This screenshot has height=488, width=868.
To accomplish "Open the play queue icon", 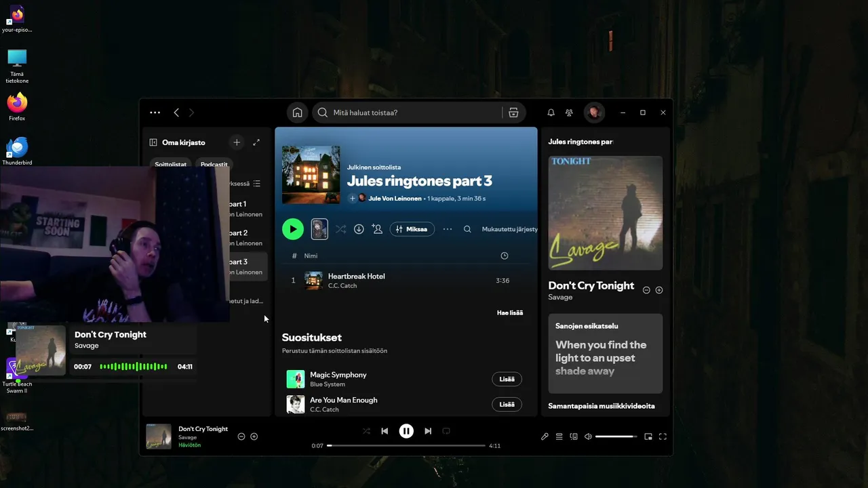I will pos(559,436).
